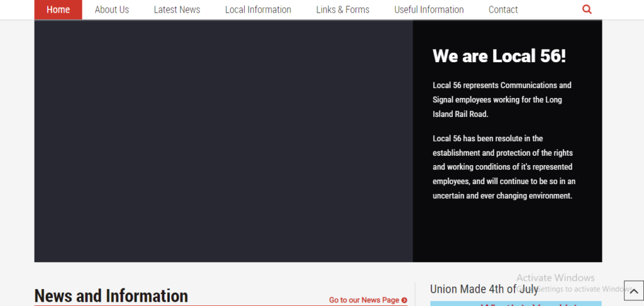Image resolution: width=644 pixels, height=306 pixels.
Task: Click the black panel right of the hero banner
Action: coord(507,232)
